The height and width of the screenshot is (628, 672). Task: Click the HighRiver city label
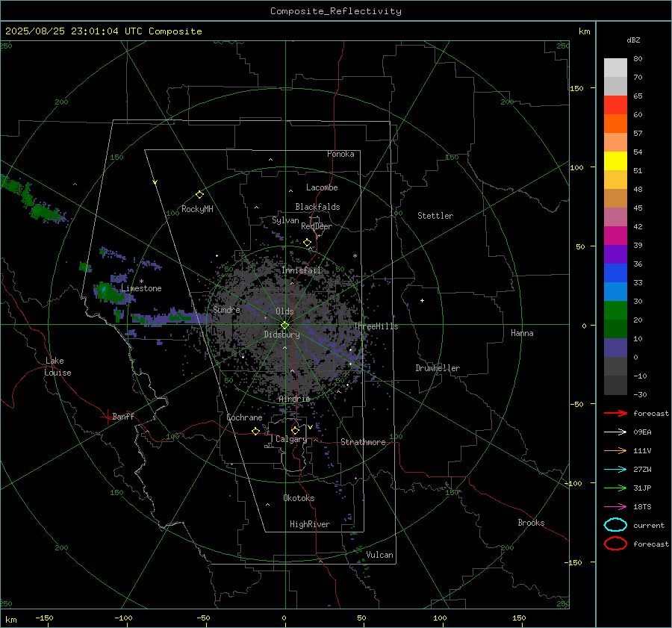pyautogui.click(x=310, y=524)
